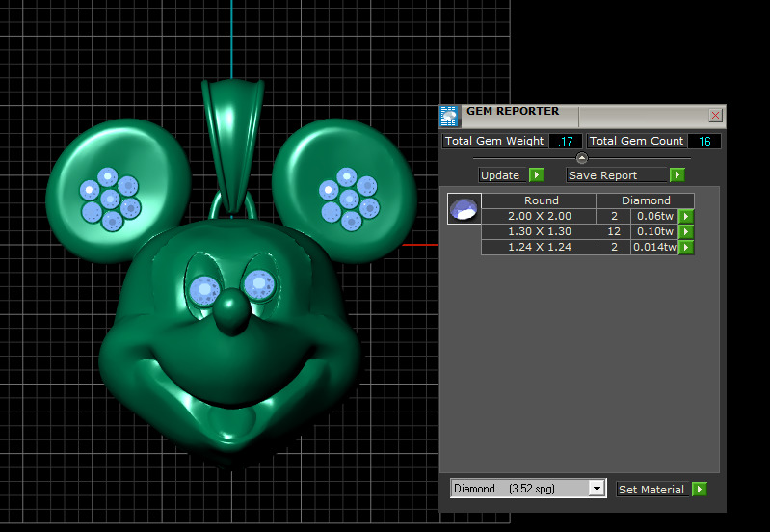Click the Total Gem Count value 16
This screenshot has width=770, height=532.
click(x=704, y=142)
